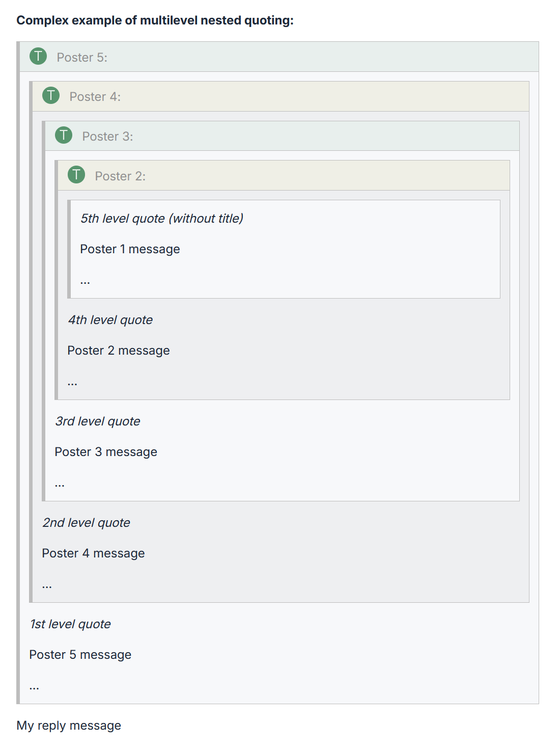Click the "2nd level quote" italic text

click(86, 523)
